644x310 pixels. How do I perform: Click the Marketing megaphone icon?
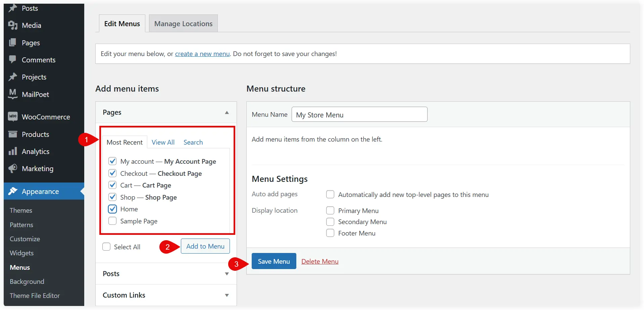point(13,168)
